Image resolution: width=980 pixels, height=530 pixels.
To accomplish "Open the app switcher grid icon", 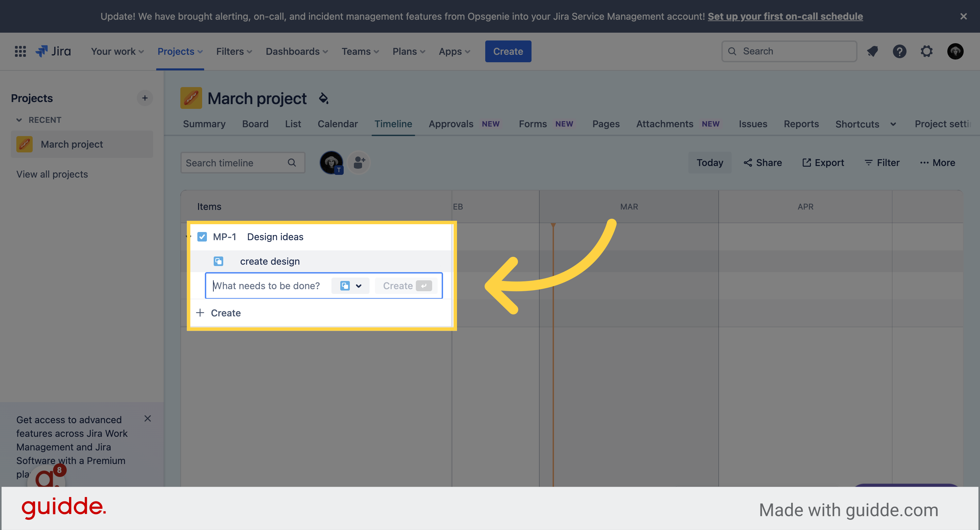I will click(x=20, y=51).
